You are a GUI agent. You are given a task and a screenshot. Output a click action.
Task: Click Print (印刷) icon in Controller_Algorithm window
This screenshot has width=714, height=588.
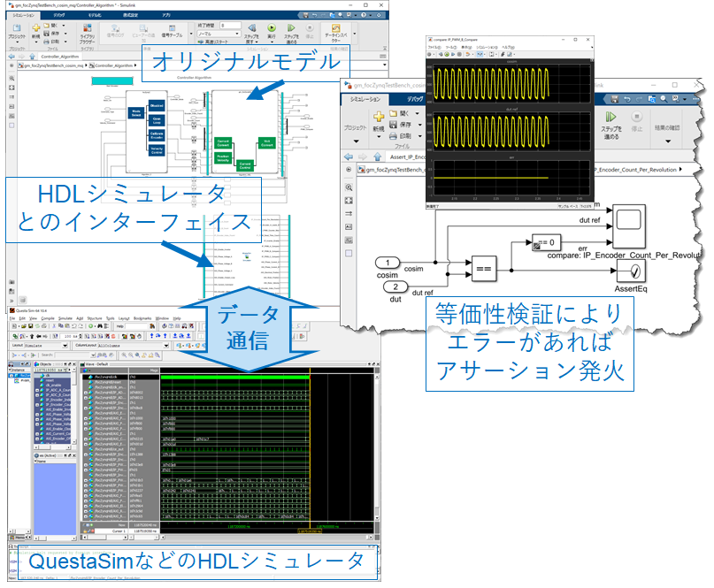coord(46,42)
